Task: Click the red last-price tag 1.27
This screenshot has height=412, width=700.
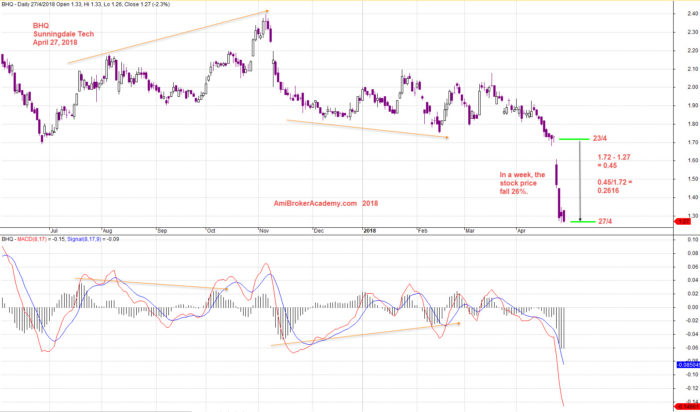Action: point(683,221)
